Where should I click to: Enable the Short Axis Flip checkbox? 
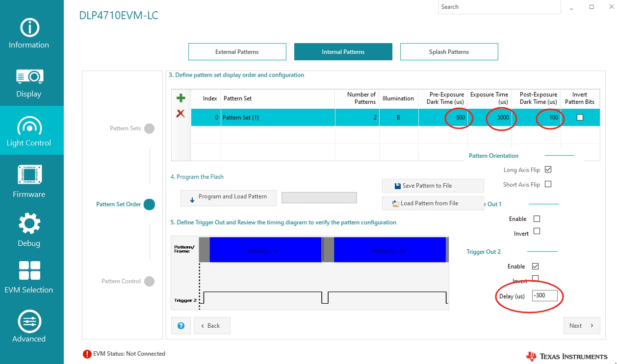pyautogui.click(x=548, y=184)
